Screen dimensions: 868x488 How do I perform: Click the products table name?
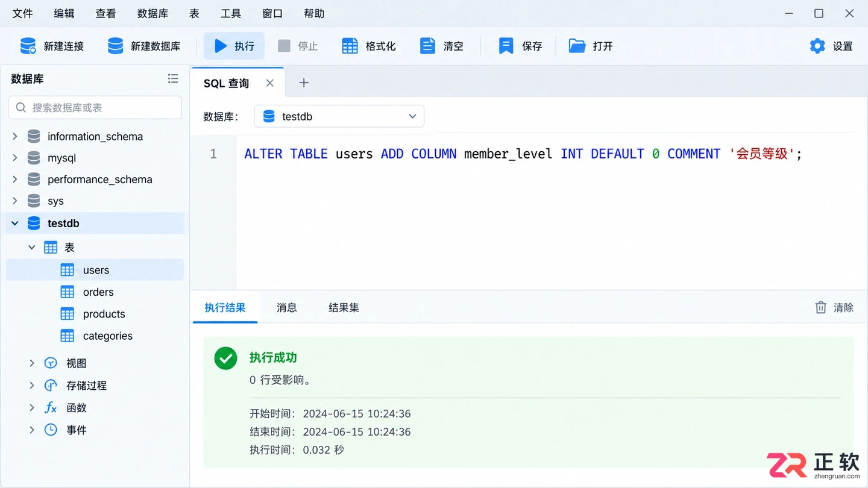click(x=104, y=314)
